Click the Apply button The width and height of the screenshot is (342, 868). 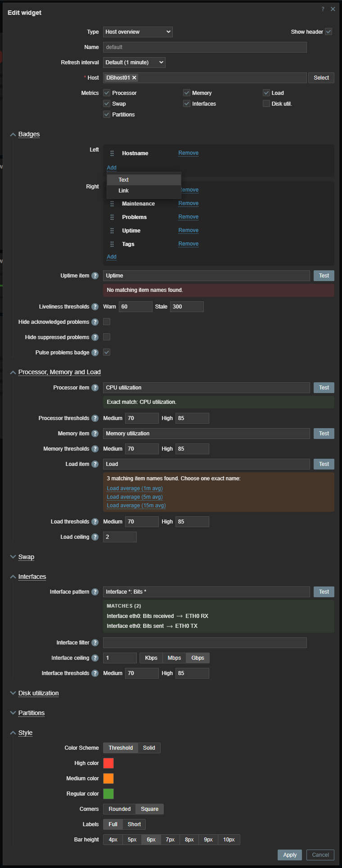[290, 855]
